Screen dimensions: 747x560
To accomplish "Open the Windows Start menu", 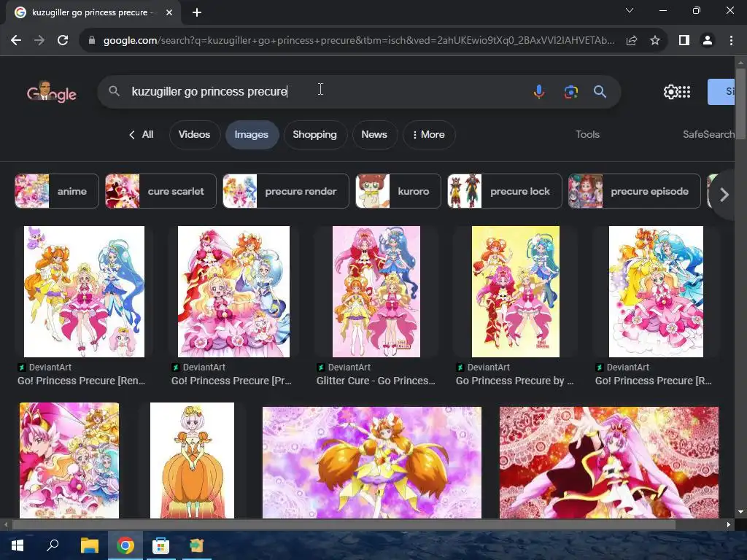I will click(x=18, y=545).
